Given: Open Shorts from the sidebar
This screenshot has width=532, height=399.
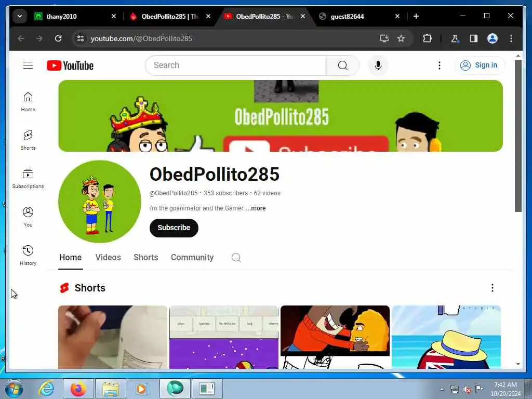Looking at the screenshot, I should tap(28, 140).
